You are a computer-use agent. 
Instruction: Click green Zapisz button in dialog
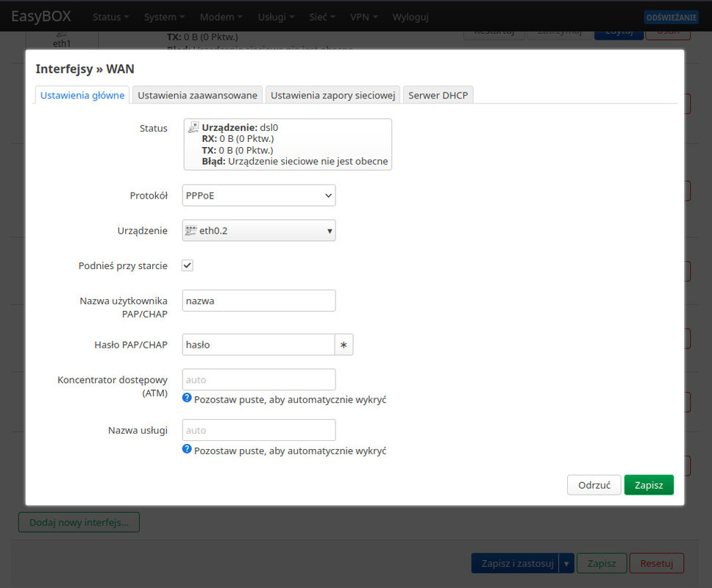649,485
